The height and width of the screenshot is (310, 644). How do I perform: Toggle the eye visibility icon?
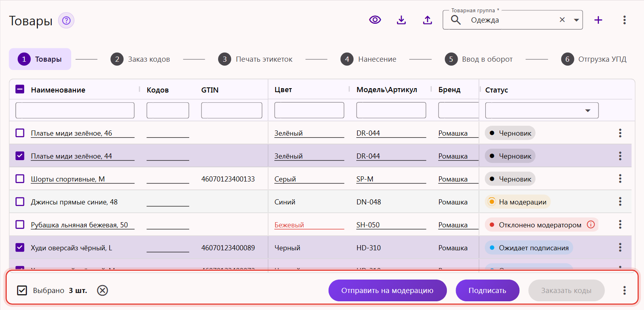(x=375, y=20)
